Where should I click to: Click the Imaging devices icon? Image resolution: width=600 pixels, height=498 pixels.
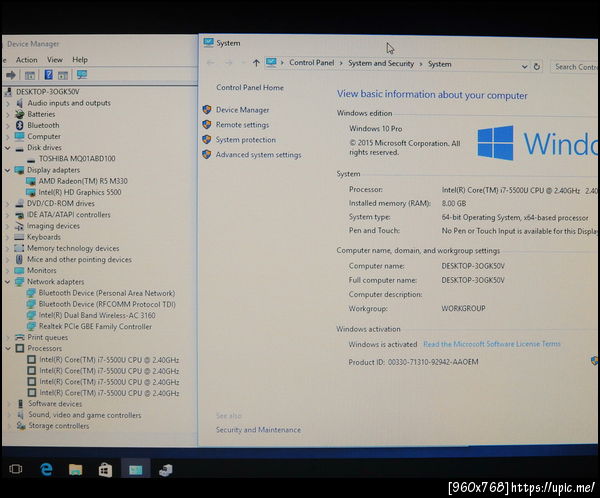19,226
